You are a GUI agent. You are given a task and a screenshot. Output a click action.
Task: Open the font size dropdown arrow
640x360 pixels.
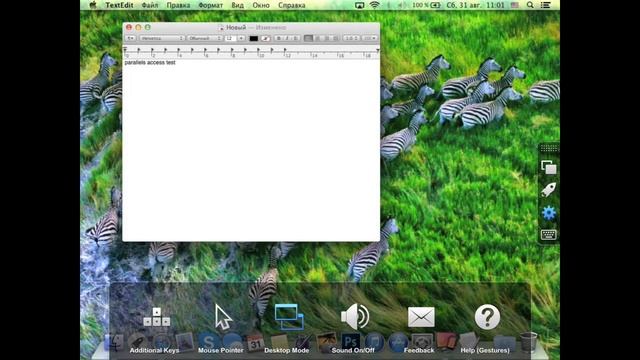pos(241,38)
